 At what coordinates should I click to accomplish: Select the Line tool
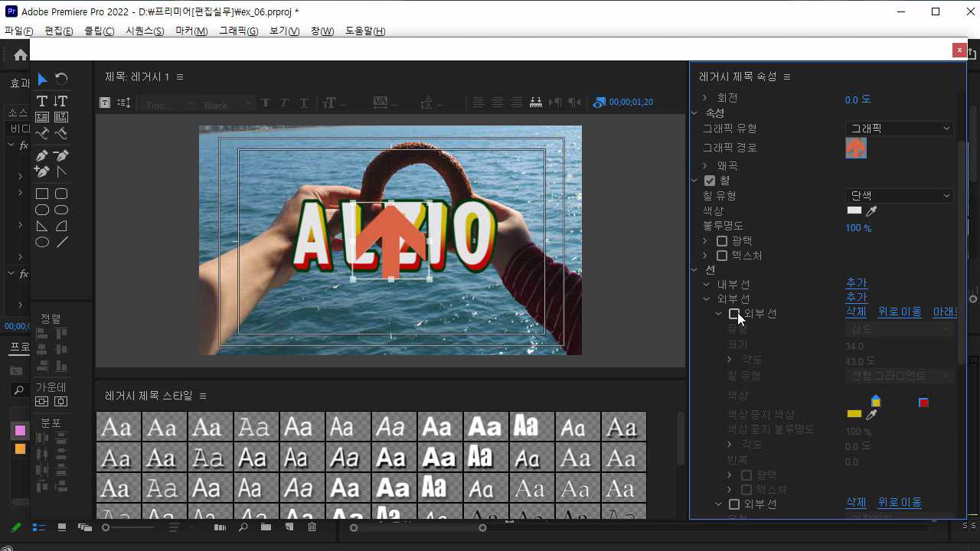pyautogui.click(x=61, y=242)
